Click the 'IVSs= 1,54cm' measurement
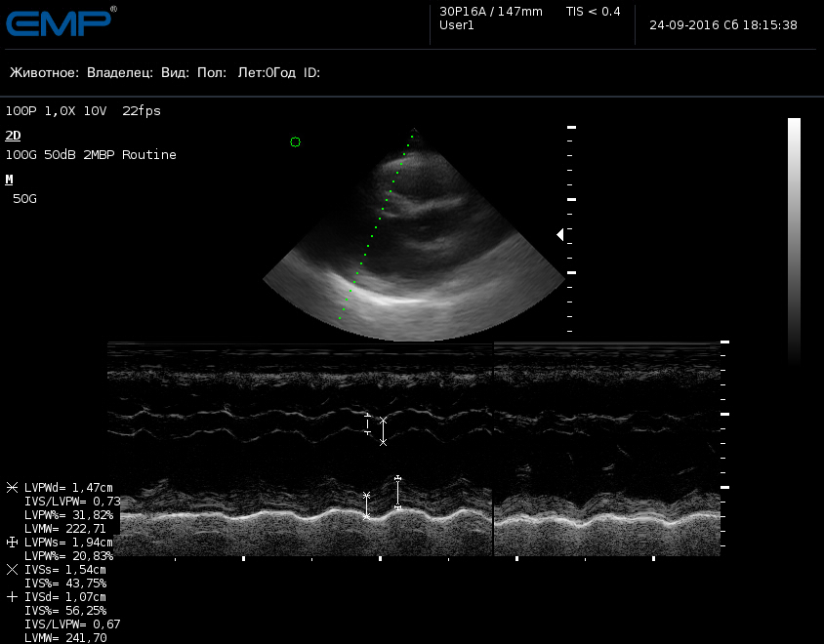 (65, 570)
